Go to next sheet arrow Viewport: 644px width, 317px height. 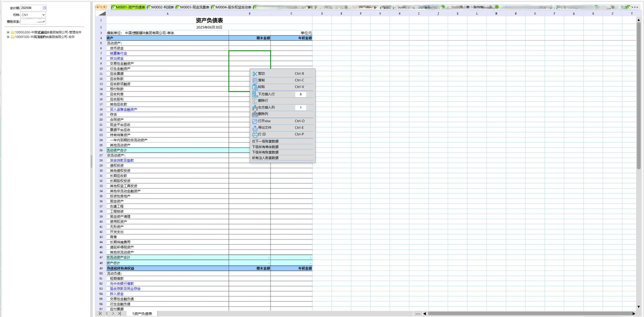(113, 313)
